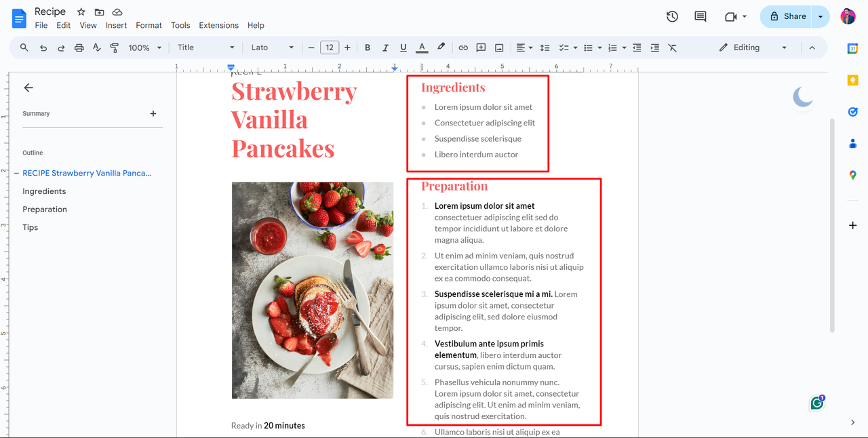Open the Insert menu
This screenshot has height=438, width=868.
(x=116, y=25)
